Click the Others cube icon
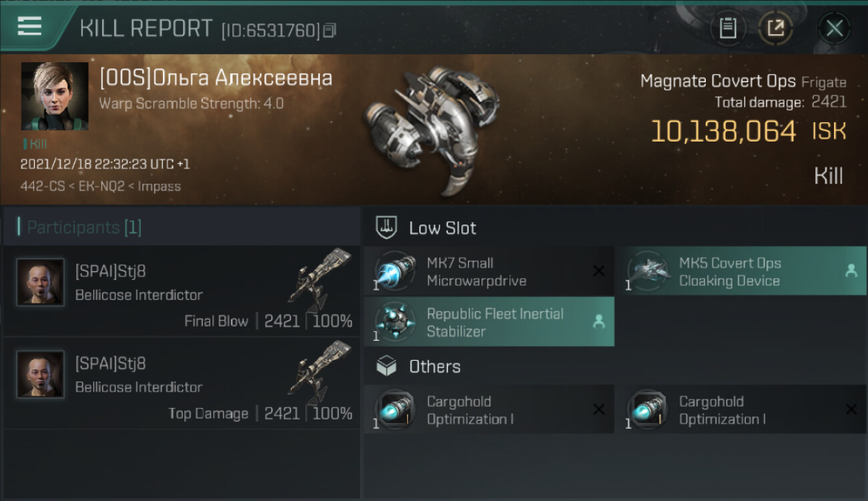Image resolution: width=868 pixels, height=501 pixels. coord(387,366)
